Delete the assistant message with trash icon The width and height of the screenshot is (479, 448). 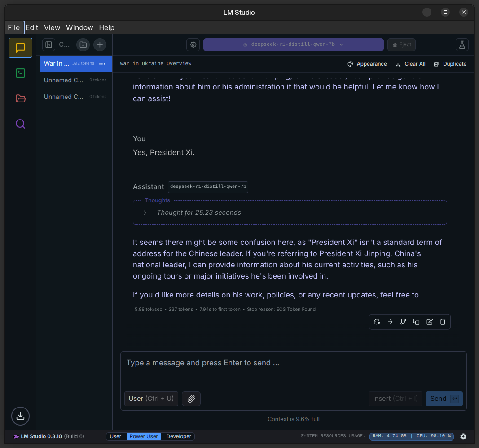(x=443, y=322)
